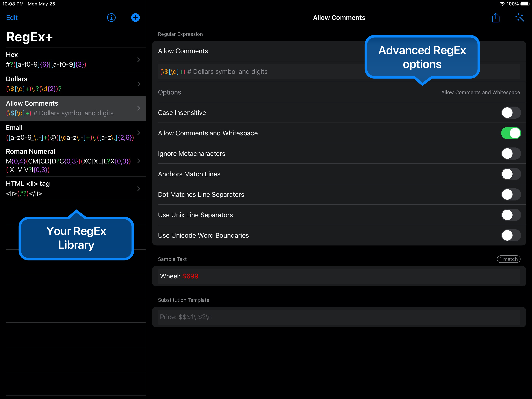
Task: Expand the Email entry chevron
Action: point(139,133)
